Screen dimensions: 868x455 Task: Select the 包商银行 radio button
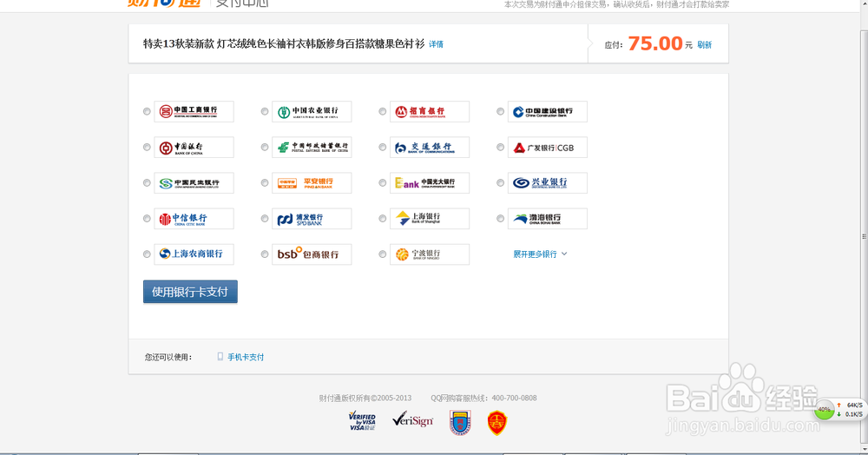tap(265, 254)
